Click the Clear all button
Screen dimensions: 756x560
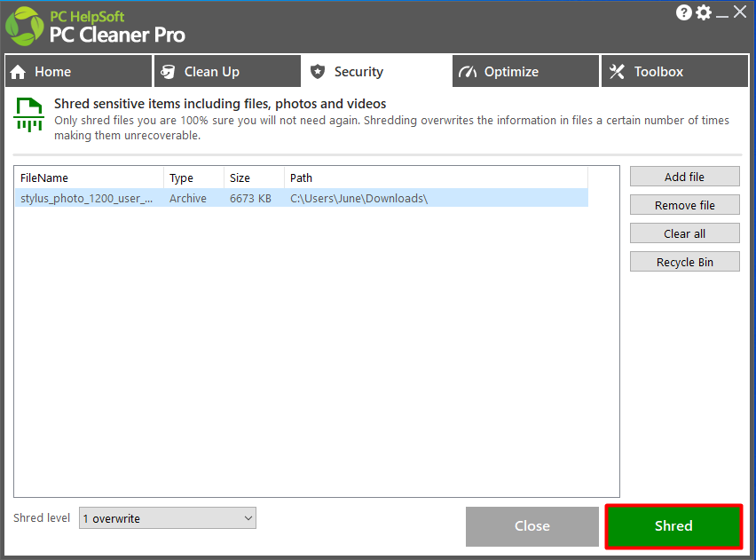(x=685, y=233)
